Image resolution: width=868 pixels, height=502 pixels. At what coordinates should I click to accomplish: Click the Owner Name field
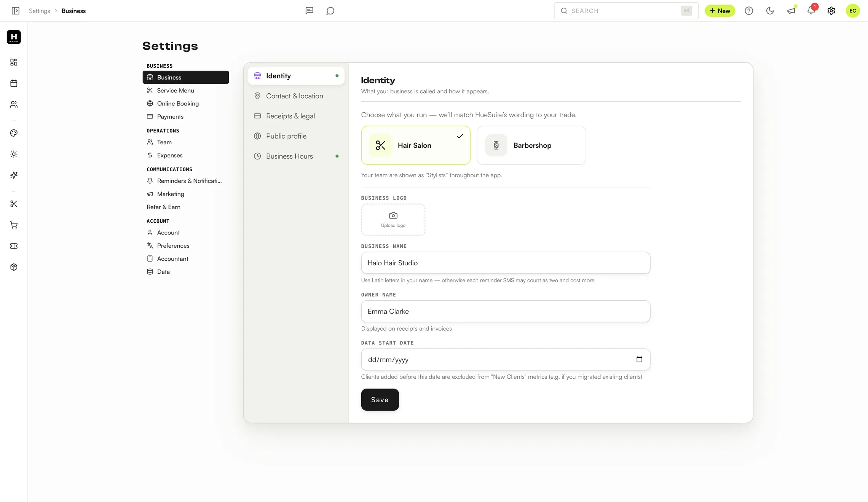point(506,311)
